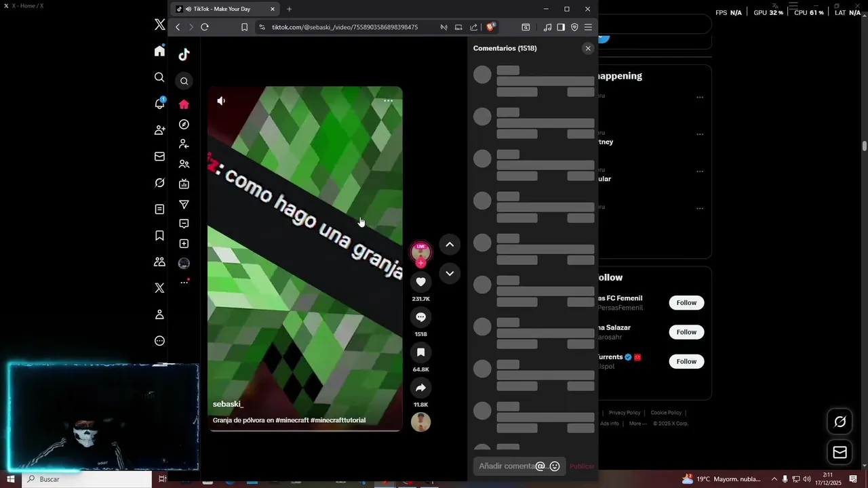Open the browser hamburger main menu
Image resolution: width=868 pixels, height=488 pixels.
pos(588,27)
